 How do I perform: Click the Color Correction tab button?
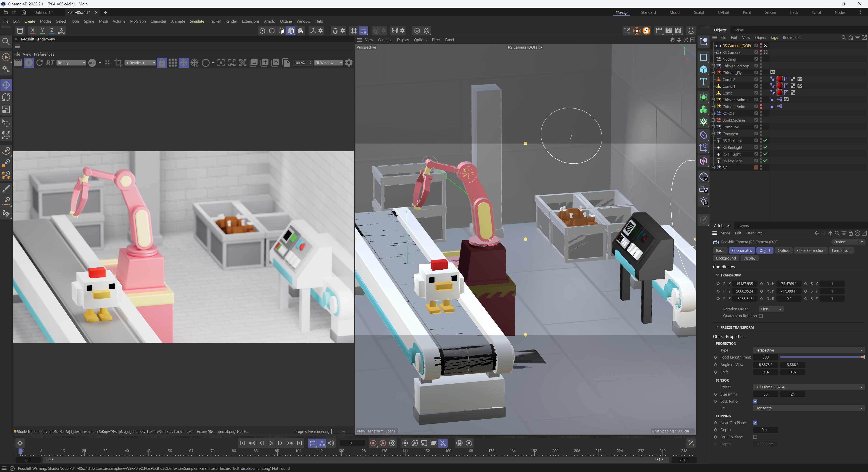(810, 250)
